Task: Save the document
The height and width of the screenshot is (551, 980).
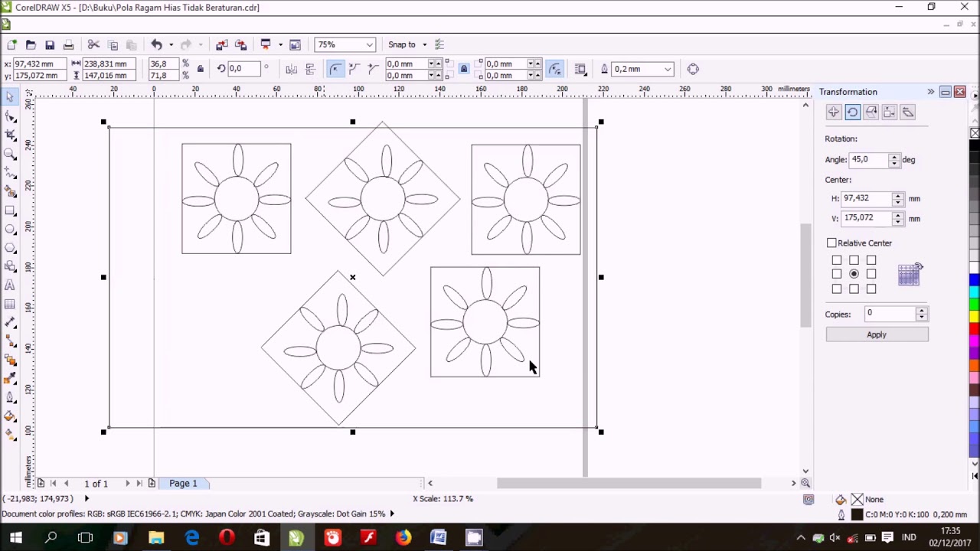Action: 50,44
